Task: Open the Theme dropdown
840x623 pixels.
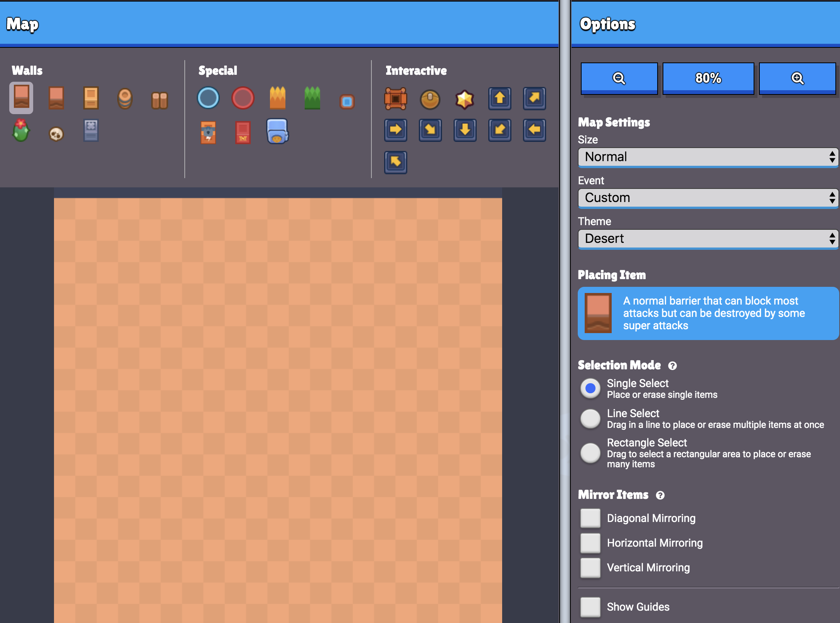Action: click(x=708, y=239)
